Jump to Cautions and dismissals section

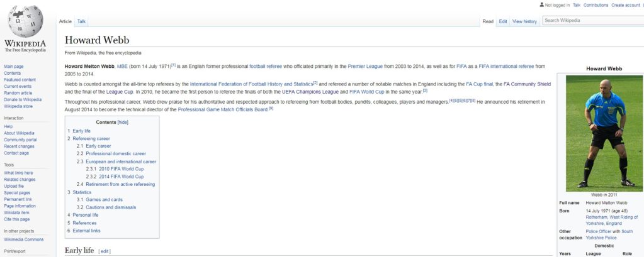(x=111, y=207)
